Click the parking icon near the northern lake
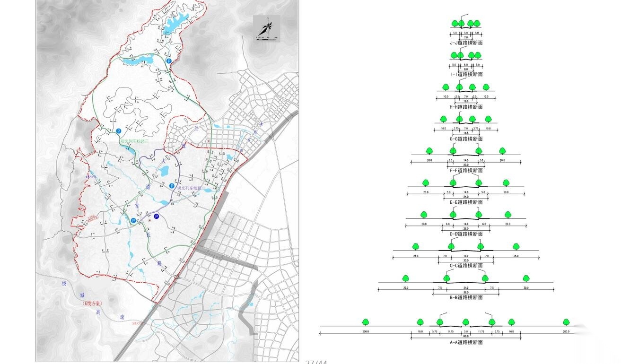Viewport: 621px width, 364px height. [x=169, y=61]
